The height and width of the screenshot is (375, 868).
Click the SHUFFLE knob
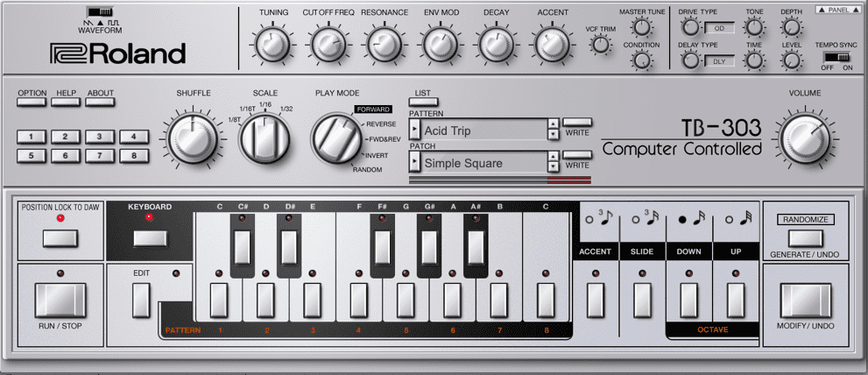tap(194, 138)
